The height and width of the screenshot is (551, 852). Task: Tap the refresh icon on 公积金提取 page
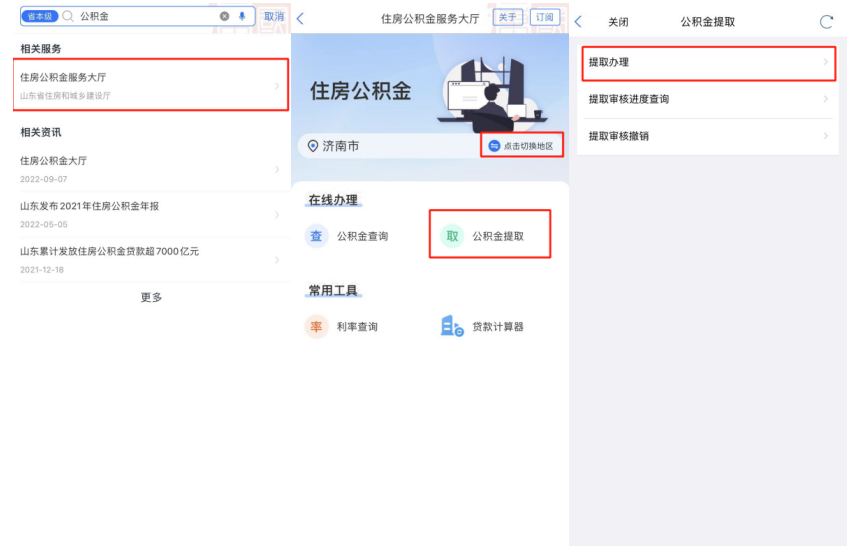point(826,22)
